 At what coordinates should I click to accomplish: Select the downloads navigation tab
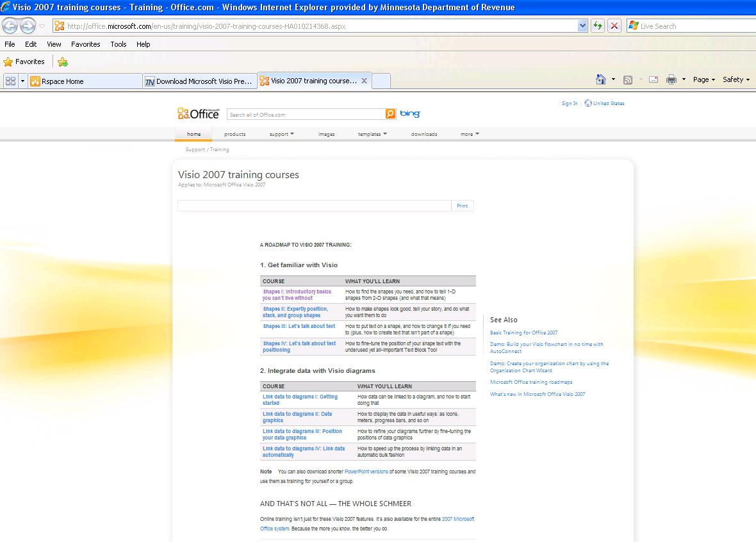coord(424,134)
